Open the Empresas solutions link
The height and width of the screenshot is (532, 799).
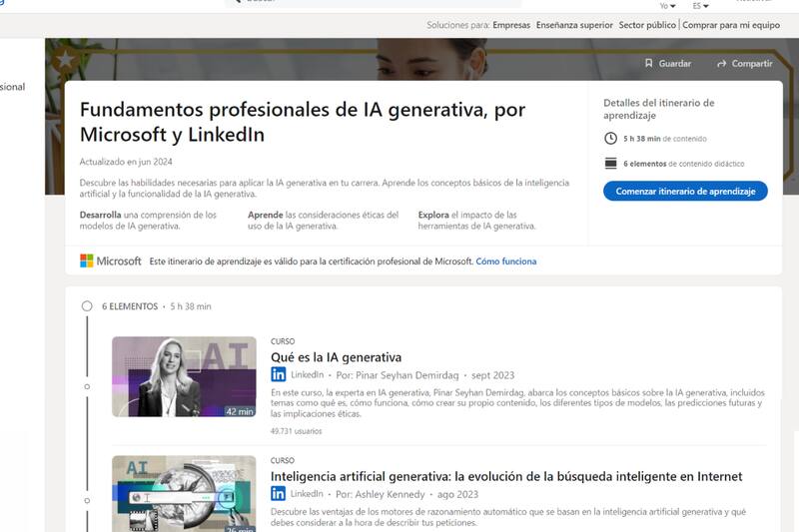click(511, 25)
